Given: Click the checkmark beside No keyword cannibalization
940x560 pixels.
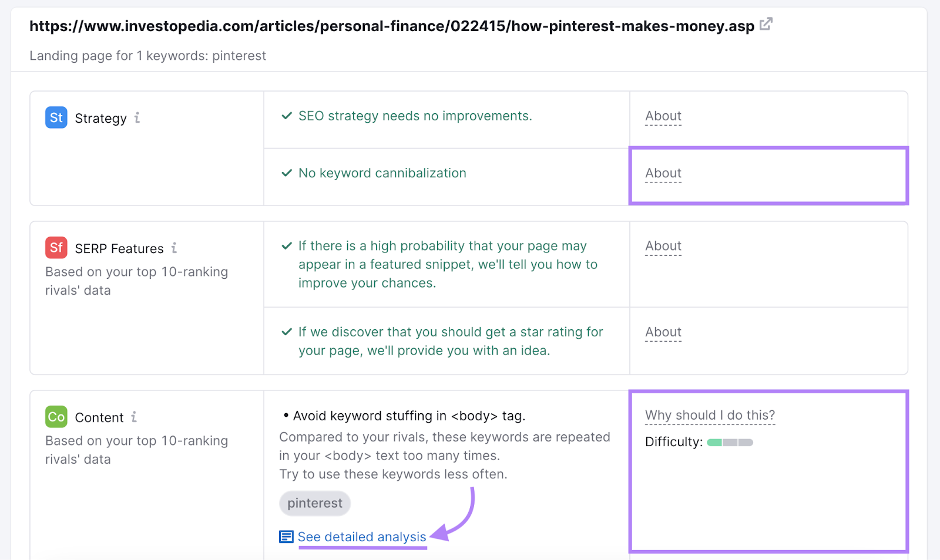Looking at the screenshot, I should pyautogui.click(x=286, y=173).
